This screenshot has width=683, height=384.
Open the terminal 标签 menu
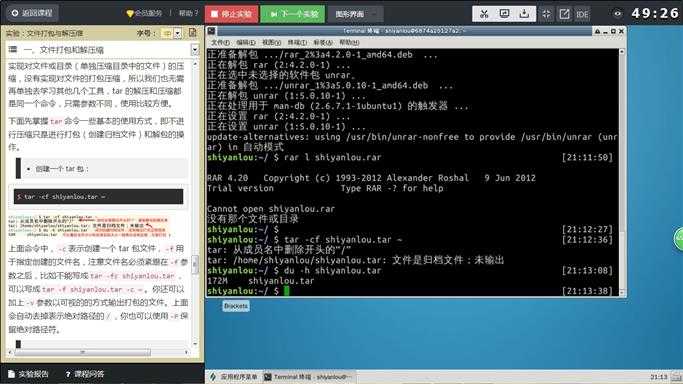point(323,42)
